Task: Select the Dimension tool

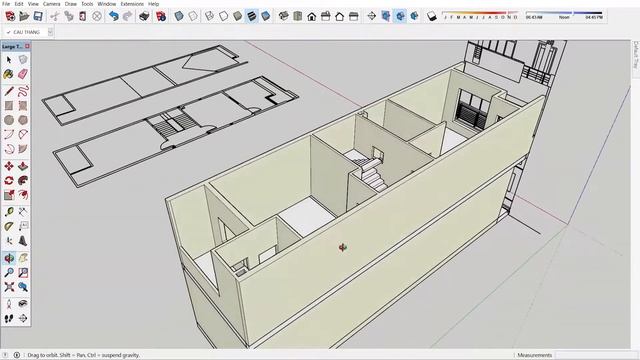Action: (x=23, y=211)
